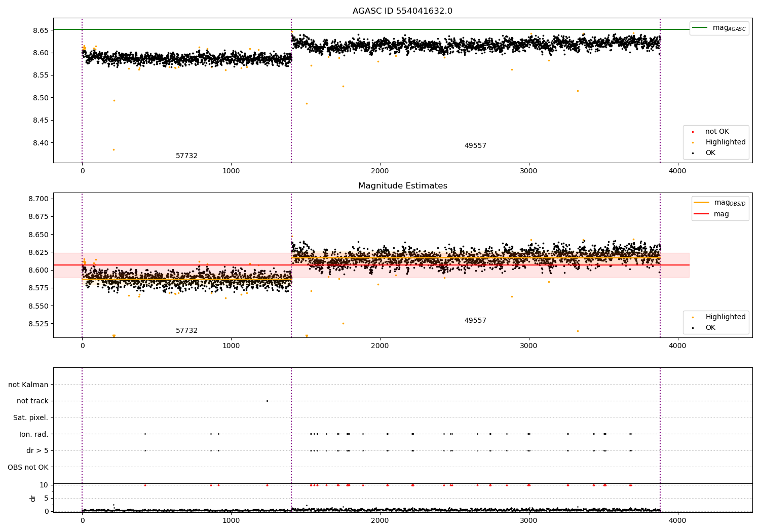
Task: Click y-axis tick 8.675 in middle plot
Action: point(39,216)
